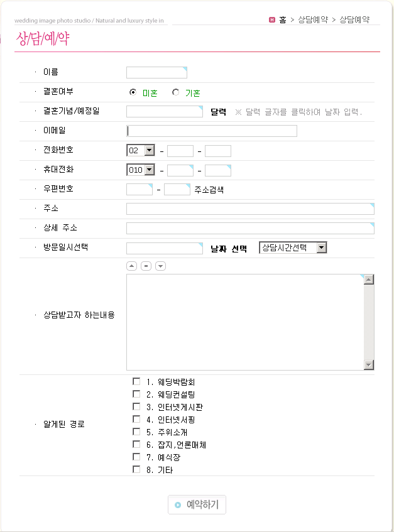Click the 방문일시선택 date input field
Viewport: 394px width, 532px height.
(165, 248)
